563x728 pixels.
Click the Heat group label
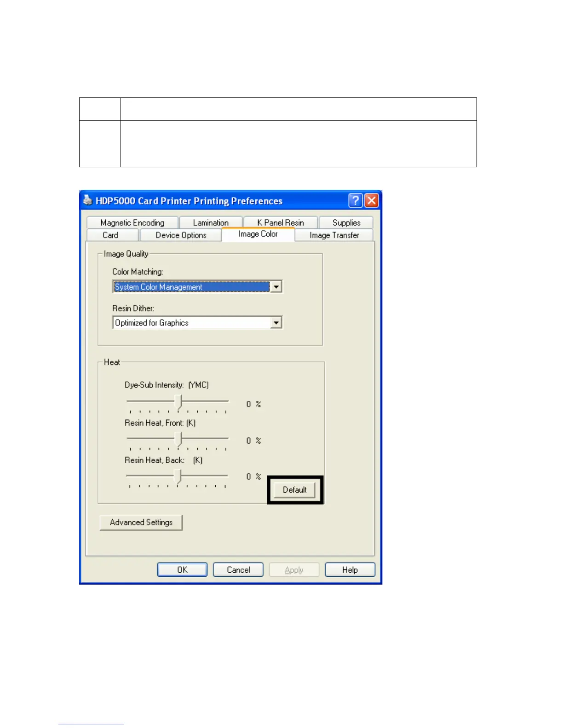coord(112,362)
